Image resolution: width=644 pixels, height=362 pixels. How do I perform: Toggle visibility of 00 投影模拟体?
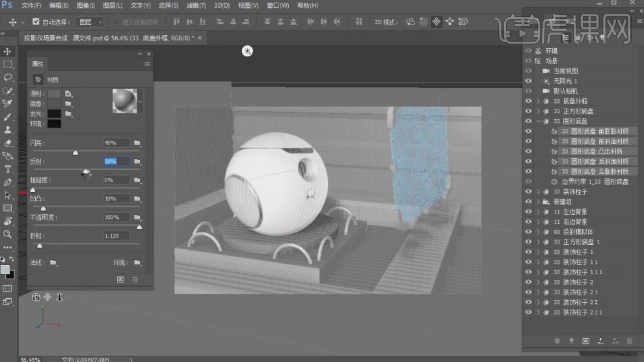coord(529,232)
